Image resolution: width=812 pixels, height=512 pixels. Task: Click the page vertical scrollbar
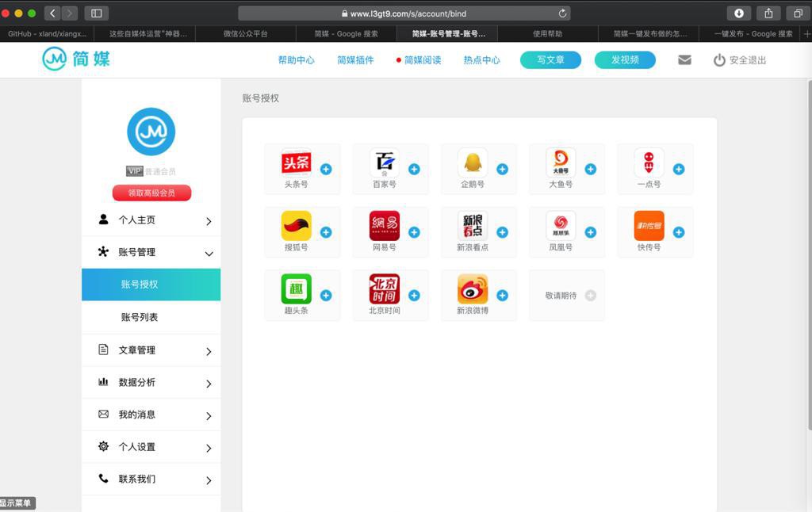click(810, 254)
